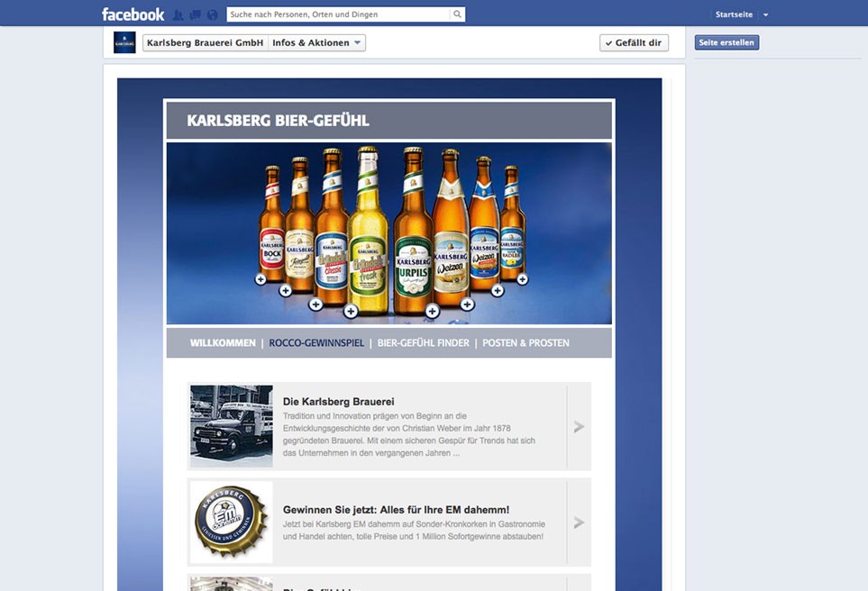Screen dimensions: 868x591
Task: Click the Gefällt dir button
Action: click(x=634, y=42)
